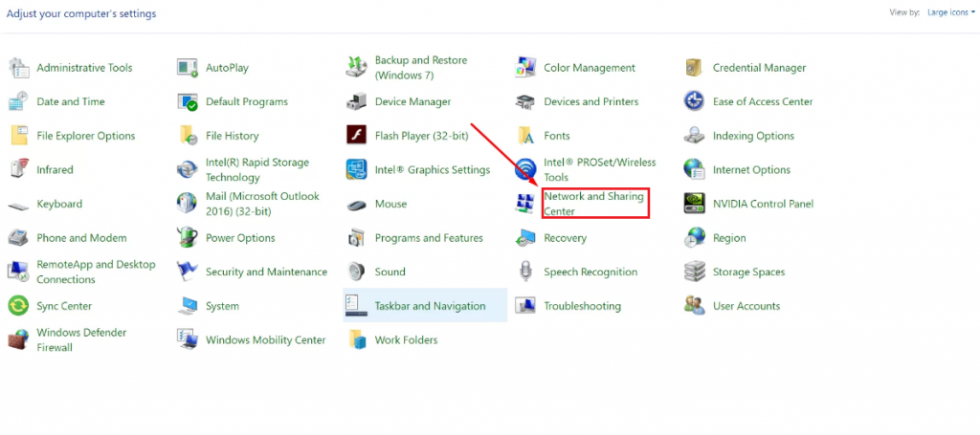Screen dimensions: 980x435
Task: Open Backup and Restore icon
Action: pos(356,68)
